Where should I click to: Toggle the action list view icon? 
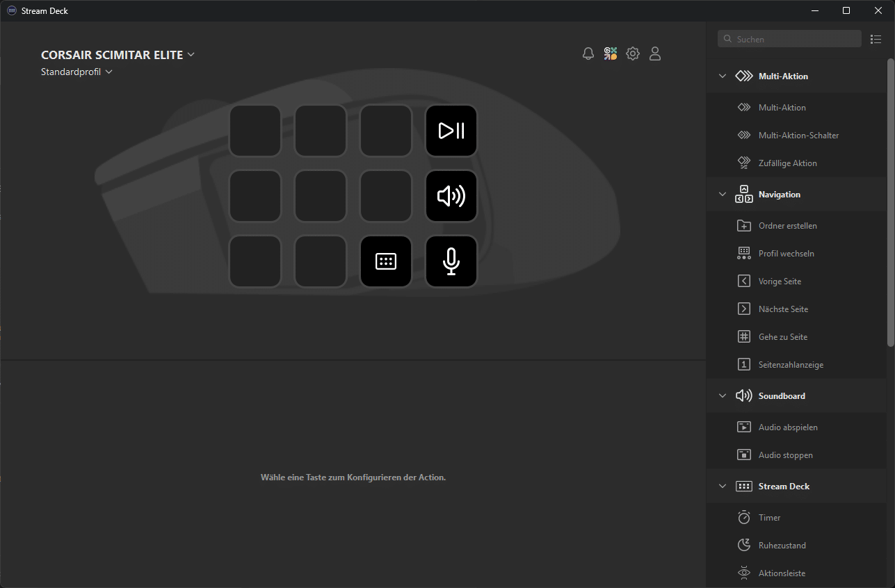pos(876,39)
